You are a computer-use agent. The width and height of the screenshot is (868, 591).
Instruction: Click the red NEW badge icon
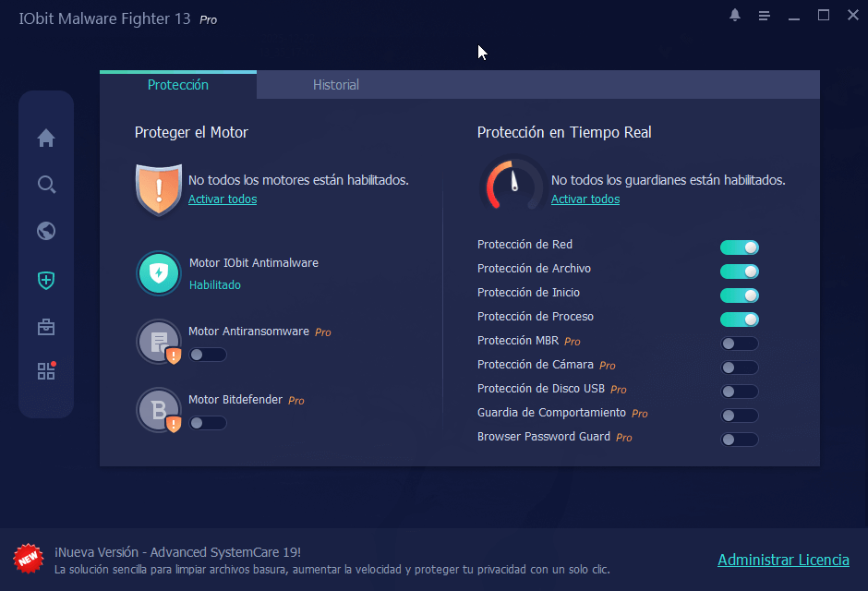[29, 559]
